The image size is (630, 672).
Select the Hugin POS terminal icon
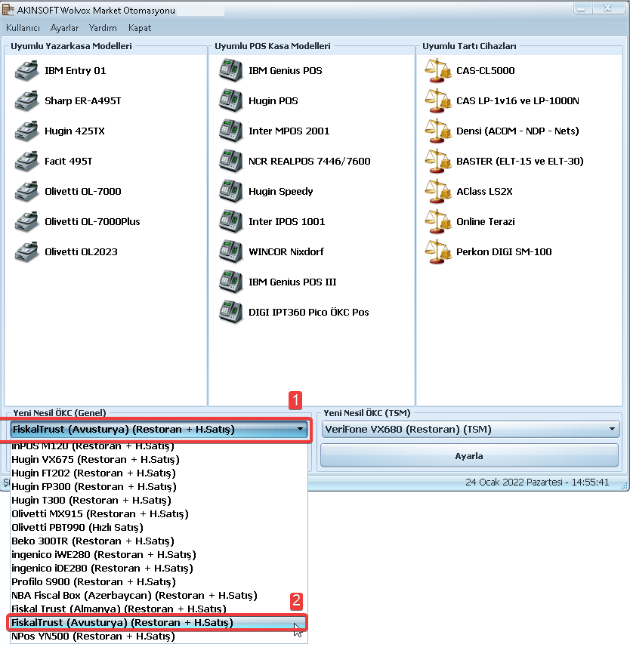coord(230,100)
